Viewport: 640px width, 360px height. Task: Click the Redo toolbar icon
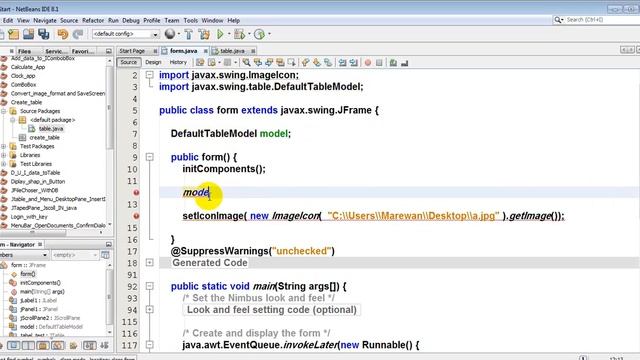coord(78,34)
